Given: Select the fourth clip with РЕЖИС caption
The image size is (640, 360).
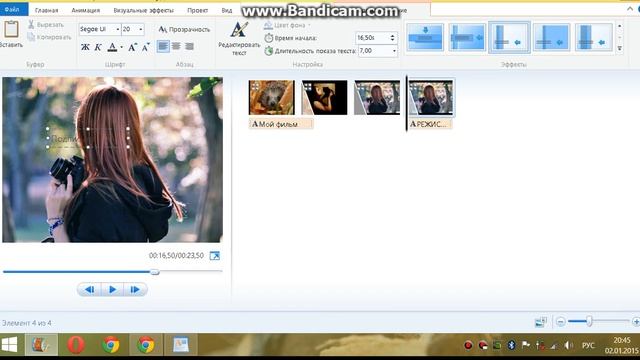Looking at the screenshot, I should (x=431, y=98).
